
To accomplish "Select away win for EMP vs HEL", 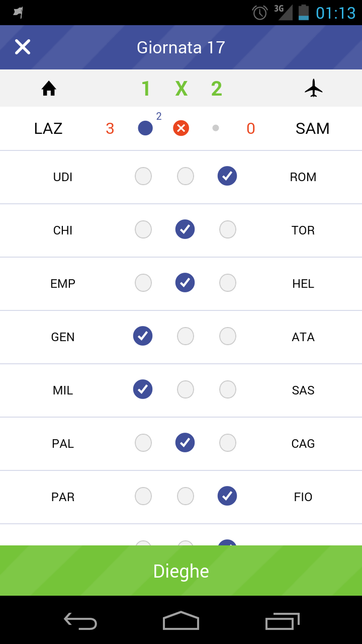I will coord(228,283).
